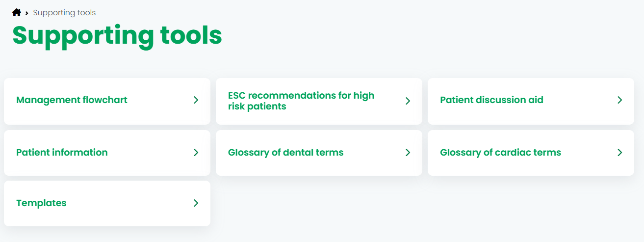The image size is (644, 242).
Task: Click the breadcrumb separator arrow after home
Action: 26,13
